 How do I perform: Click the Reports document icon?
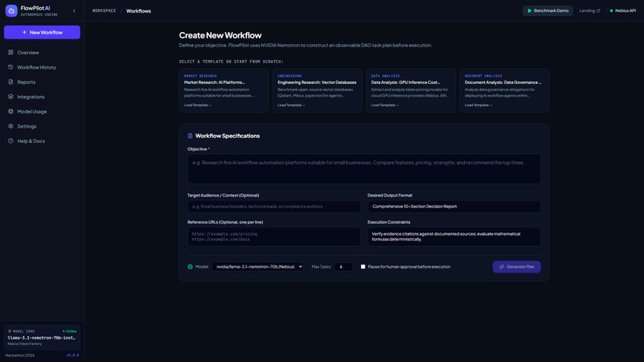[x=10, y=82]
